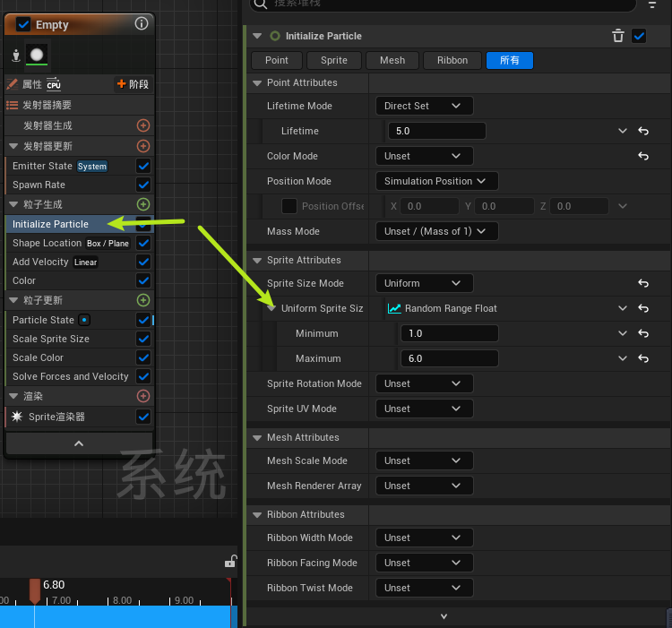Open the Ribbon Facing Mode dropdown
672x628 pixels.
(x=425, y=563)
